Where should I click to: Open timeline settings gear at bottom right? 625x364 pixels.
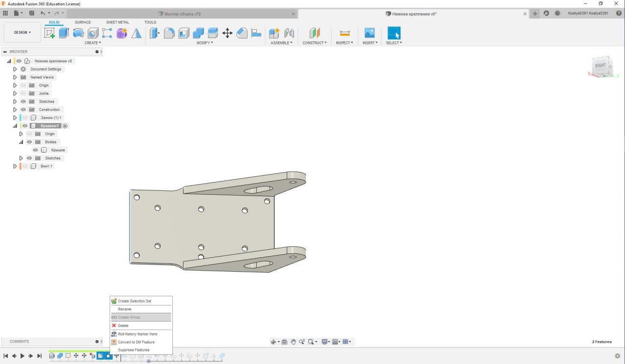click(617, 356)
